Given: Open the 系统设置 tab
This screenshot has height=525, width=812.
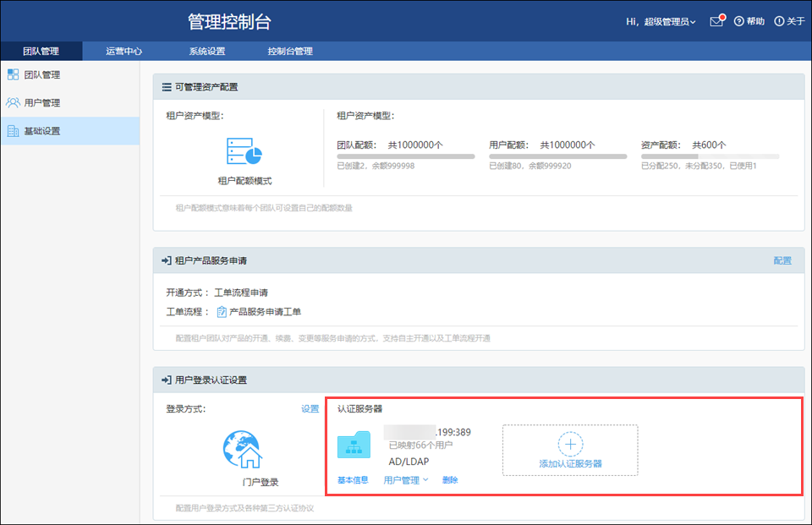Looking at the screenshot, I should point(206,52).
